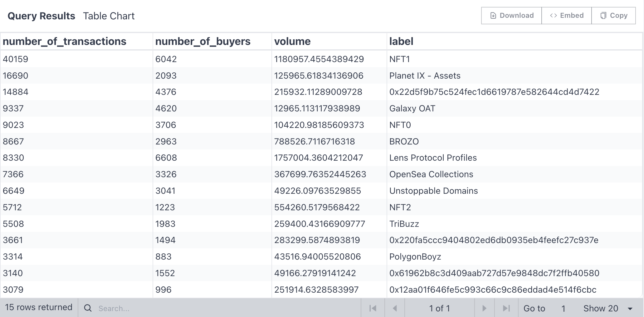Switch to Table Chart view
The image size is (644, 317).
pyautogui.click(x=109, y=16)
